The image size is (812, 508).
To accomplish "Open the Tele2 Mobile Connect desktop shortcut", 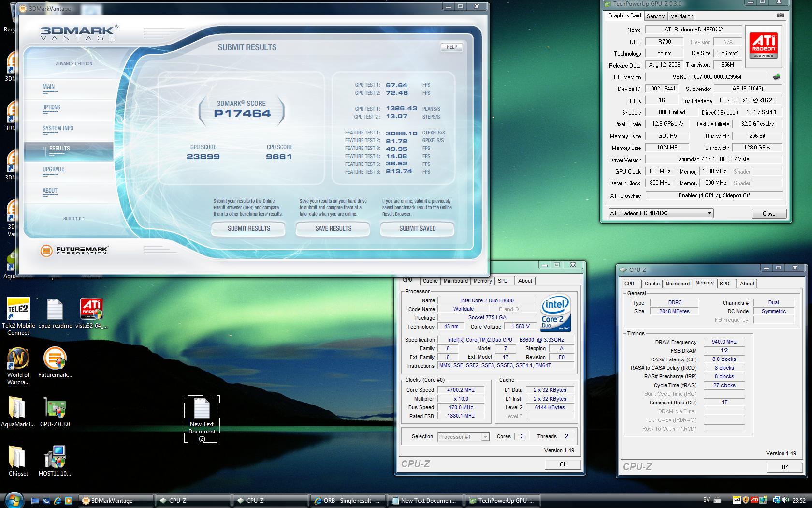I will point(18,316).
